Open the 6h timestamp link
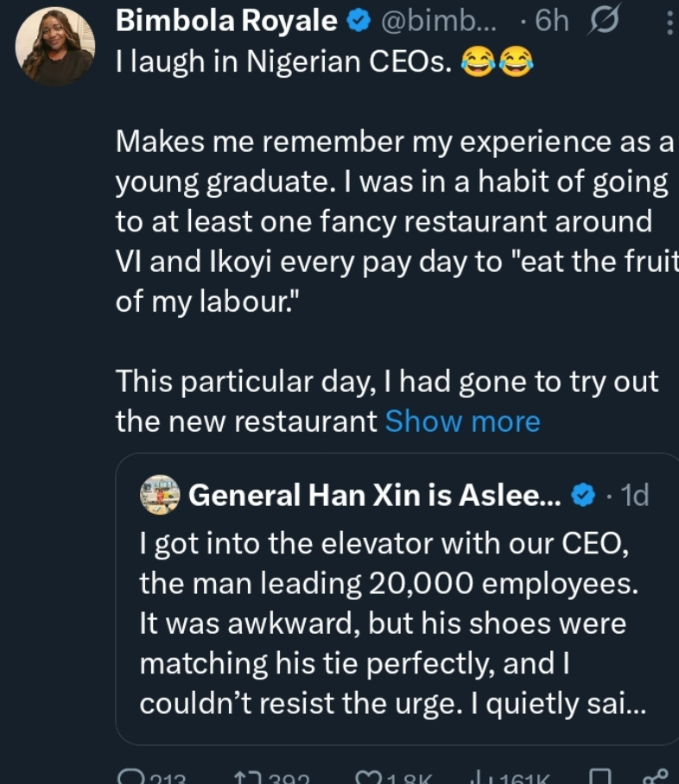Screen dimensions: 679x784 click(552, 22)
